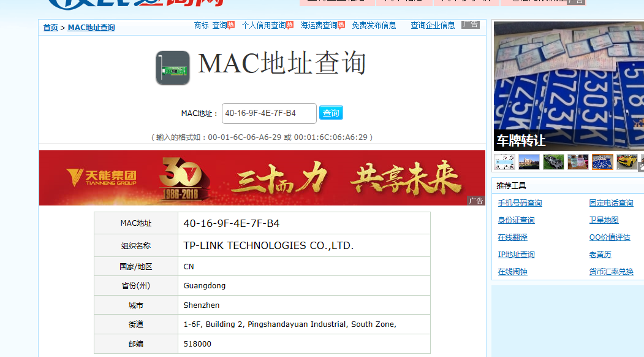Click the 推荐工具 section heading
This screenshot has height=357, width=644.
pos(511,186)
